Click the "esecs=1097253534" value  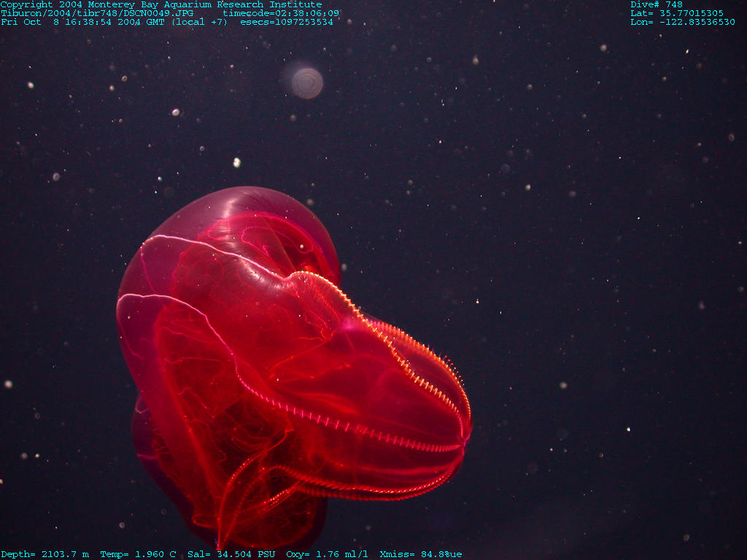coord(287,22)
